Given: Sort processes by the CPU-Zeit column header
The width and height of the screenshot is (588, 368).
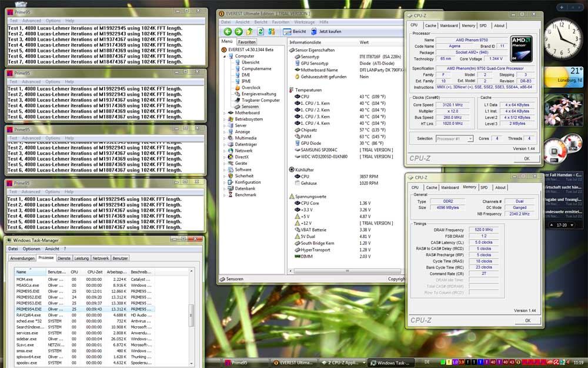Looking at the screenshot, I should click(95, 272).
